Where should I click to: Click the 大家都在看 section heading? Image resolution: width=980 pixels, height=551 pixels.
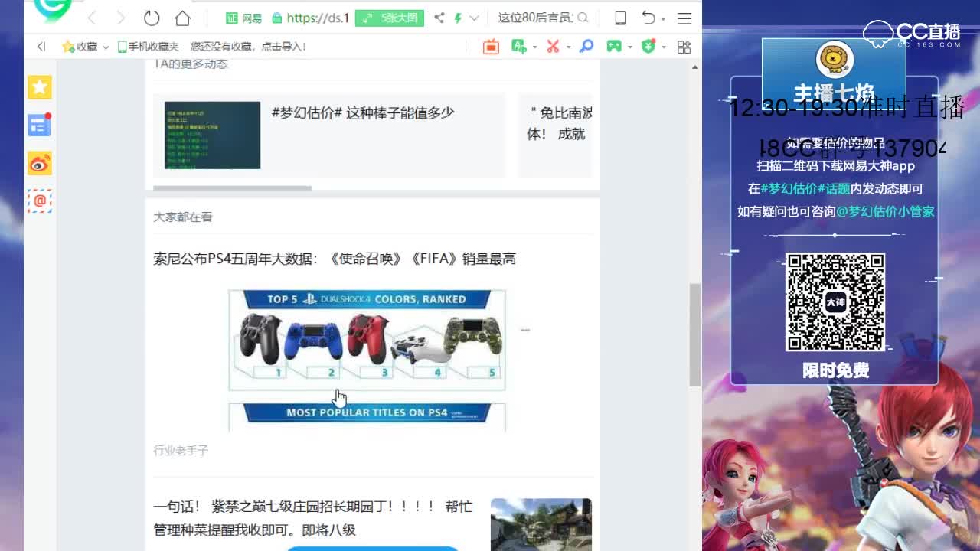183,217
